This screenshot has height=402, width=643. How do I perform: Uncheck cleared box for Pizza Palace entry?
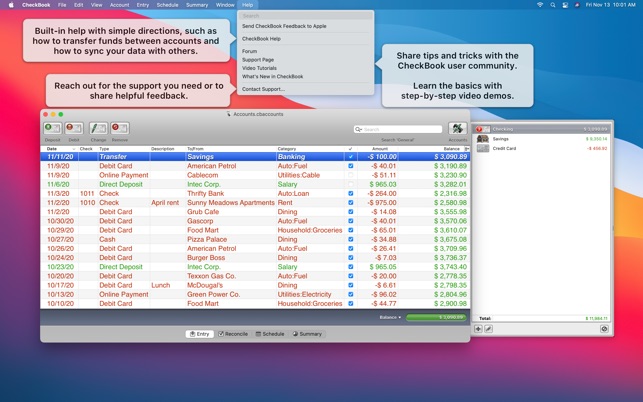pos(351,239)
